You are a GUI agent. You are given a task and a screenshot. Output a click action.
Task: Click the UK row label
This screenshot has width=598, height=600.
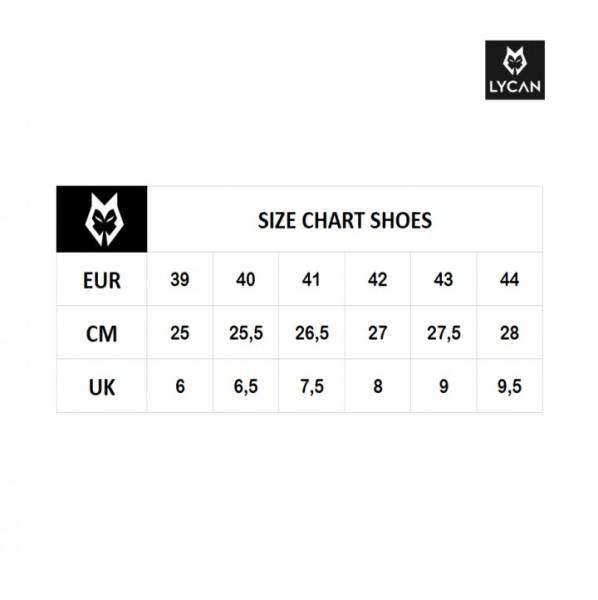pyautogui.click(x=102, y=386)
